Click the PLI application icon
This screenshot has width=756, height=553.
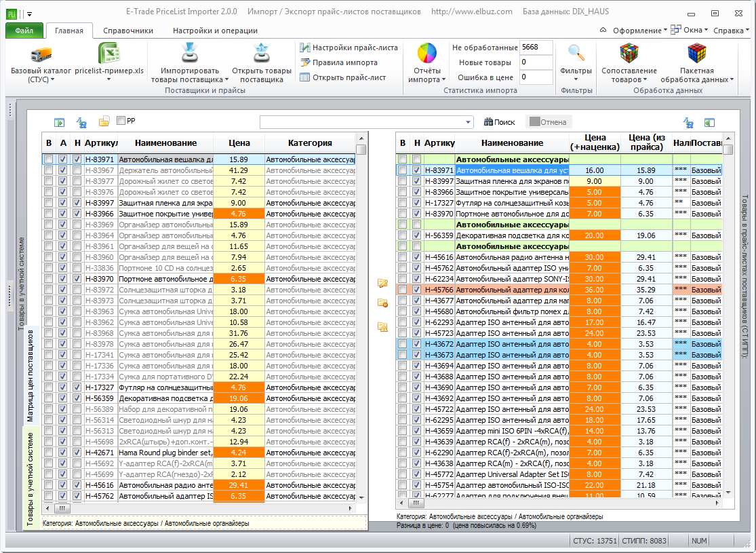pos(11,14)
